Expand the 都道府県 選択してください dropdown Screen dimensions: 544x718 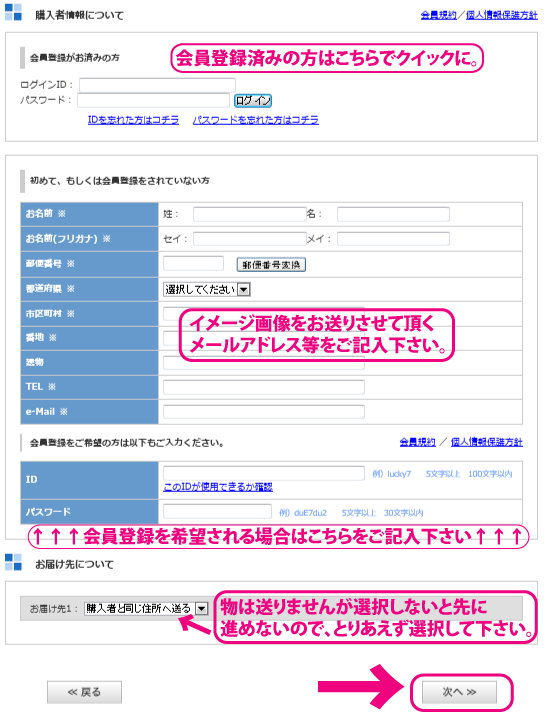click(x=207, y=289)
